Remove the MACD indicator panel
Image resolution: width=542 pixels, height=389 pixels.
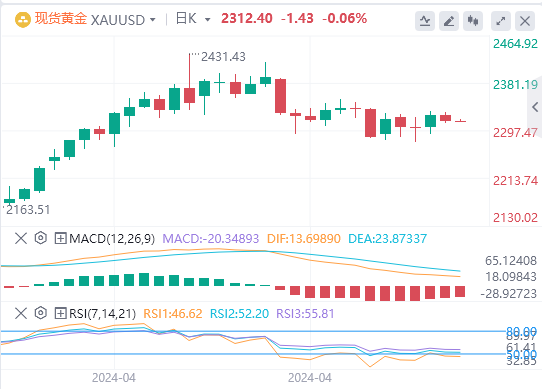(21, 238)
